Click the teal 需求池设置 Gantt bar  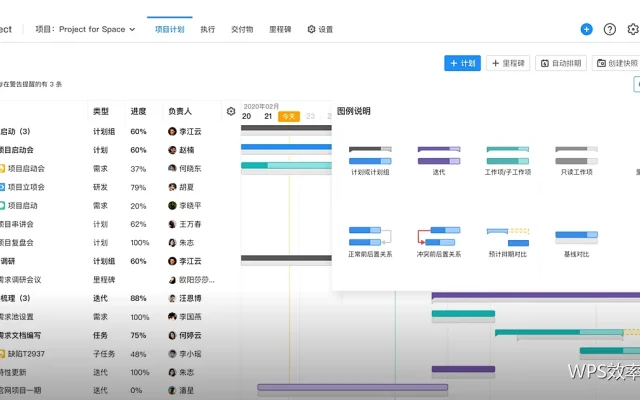(x=463, y=314)
